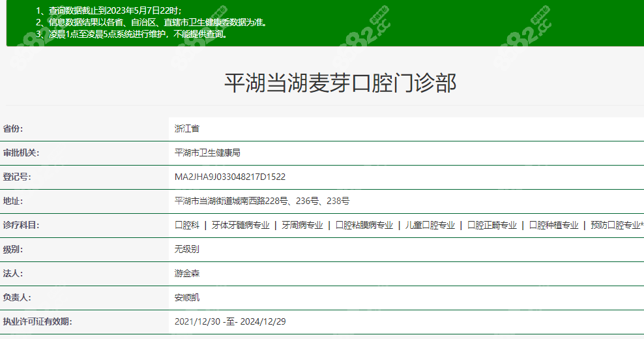
Task: Click the title 平湖当湖麦芽口腔门诊部
Action: coord(340,83)
